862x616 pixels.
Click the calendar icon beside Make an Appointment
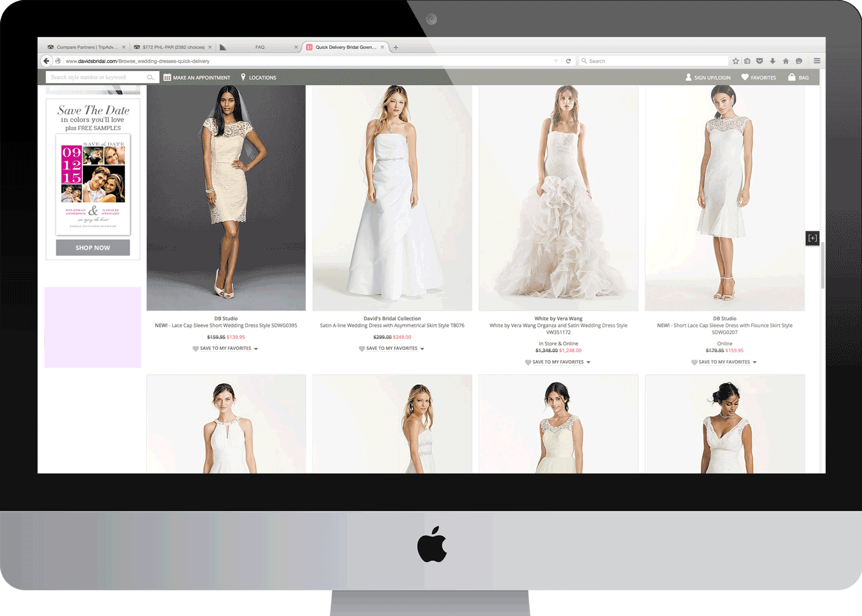pyautogui.click(x=167, y=77)
